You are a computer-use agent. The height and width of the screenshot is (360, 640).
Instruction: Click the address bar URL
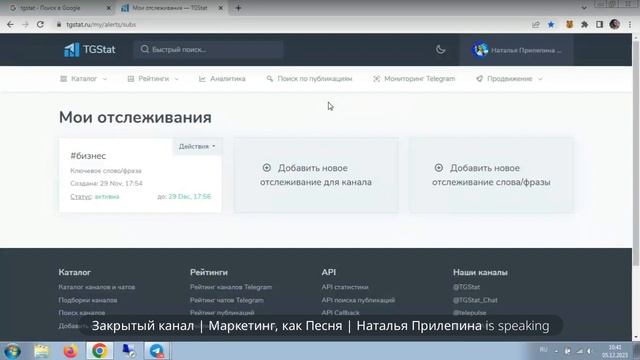coord(101,24)
